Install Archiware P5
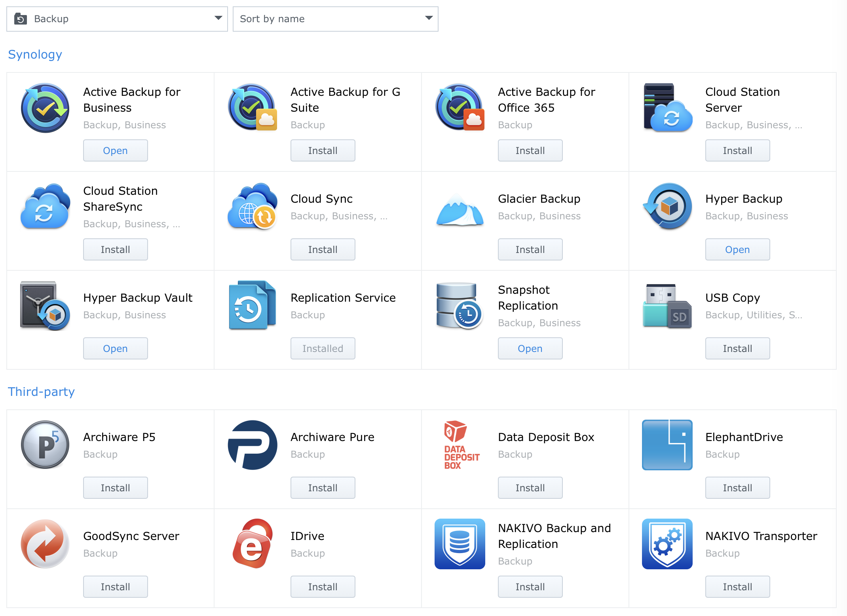 [116, 488]
